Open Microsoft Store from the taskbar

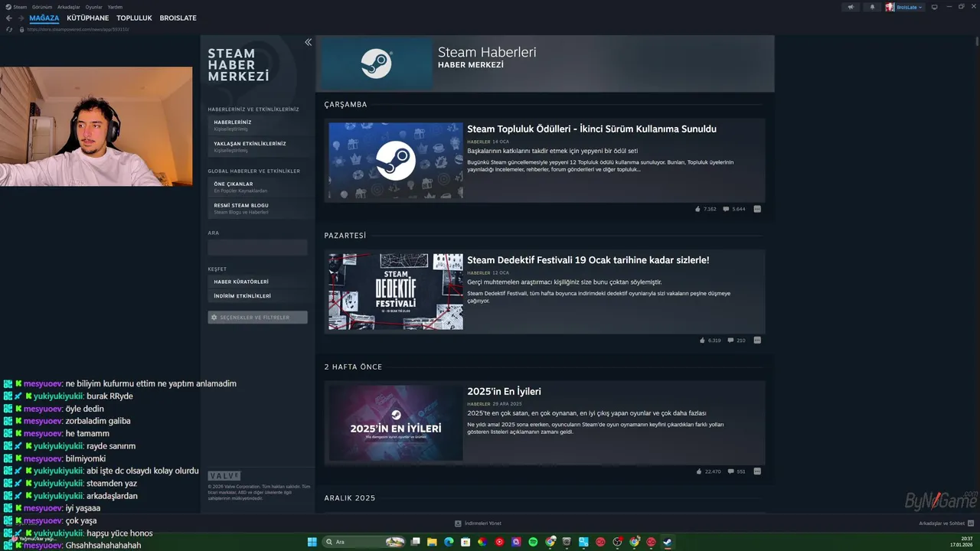pyautogui.click(x=465, y=542)
